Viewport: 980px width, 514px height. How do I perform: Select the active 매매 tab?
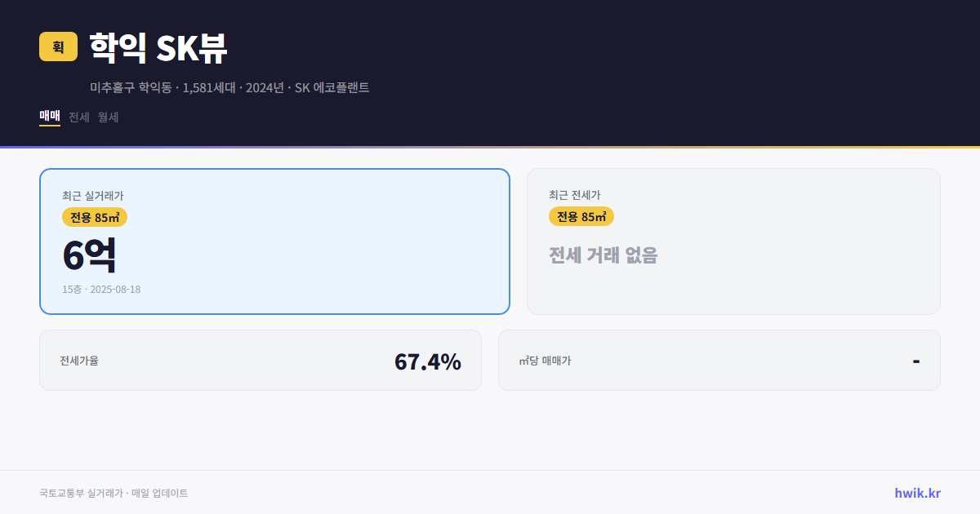[49, 117]
